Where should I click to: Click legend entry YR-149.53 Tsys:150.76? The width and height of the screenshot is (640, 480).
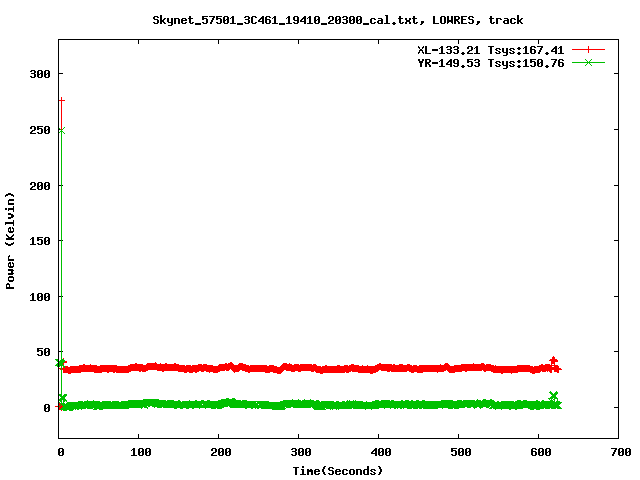coord(490,63)
